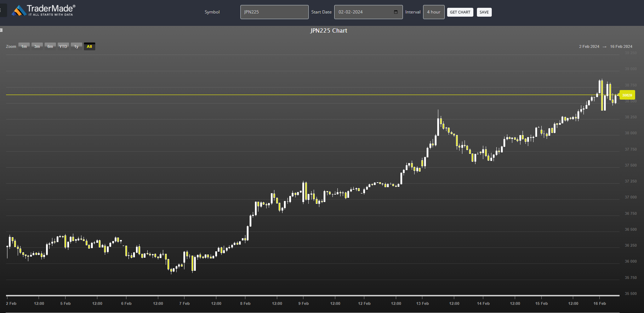Screen dimensions: 644x313
Task: Click the SAVE button
Action: tap(484, 12)
